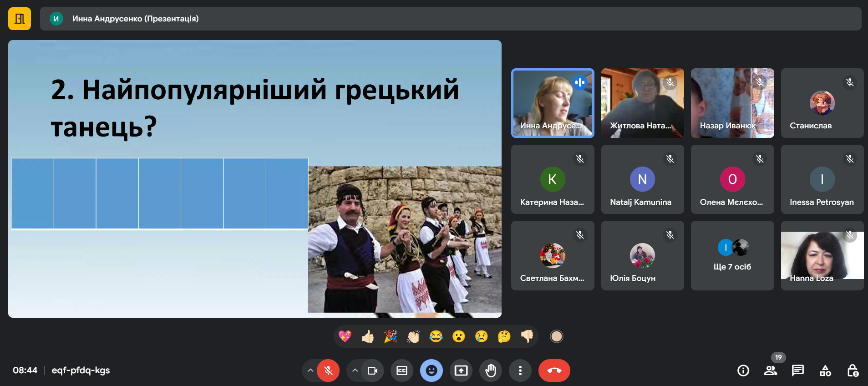Send the thumbs up reaction
The image size is (868, 386).
tap(368, 336)
